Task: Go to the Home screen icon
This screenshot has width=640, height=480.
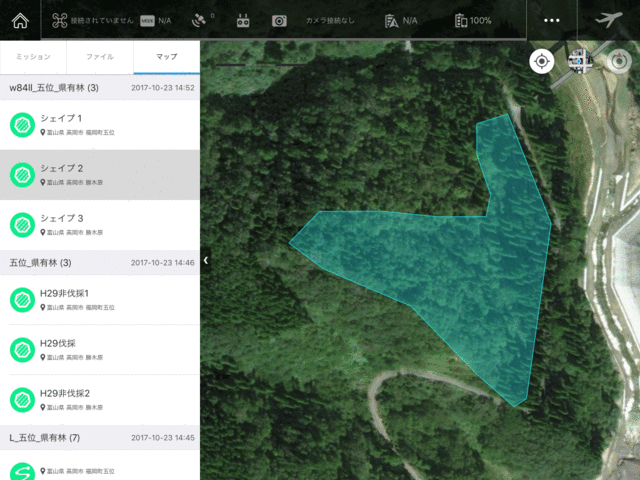Action: click(x=20, y=20)
